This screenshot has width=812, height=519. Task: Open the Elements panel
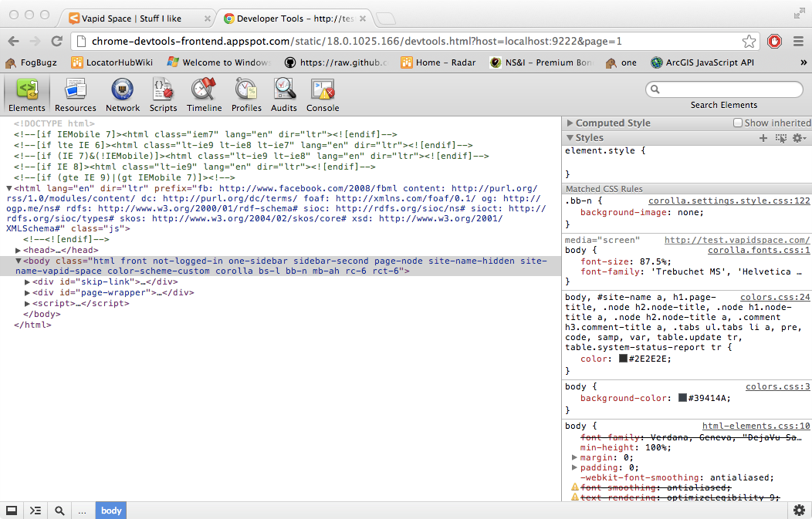click(x=27, y=95)
